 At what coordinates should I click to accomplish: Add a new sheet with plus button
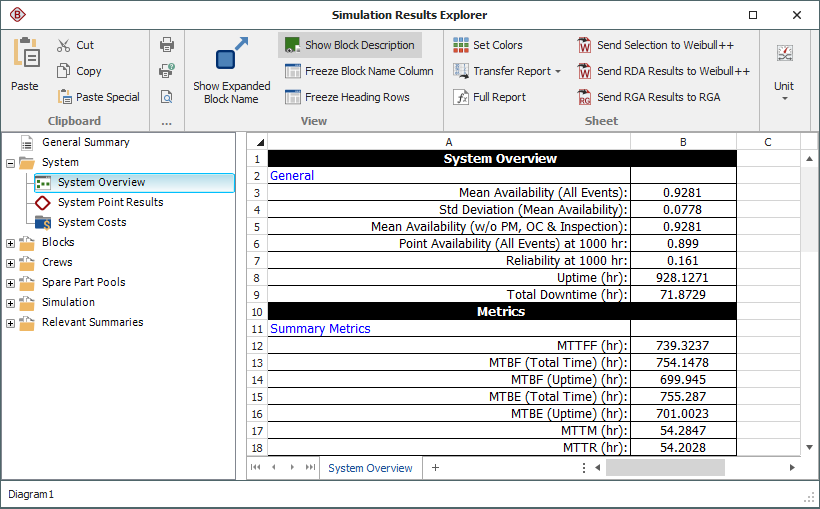[435, 468]
